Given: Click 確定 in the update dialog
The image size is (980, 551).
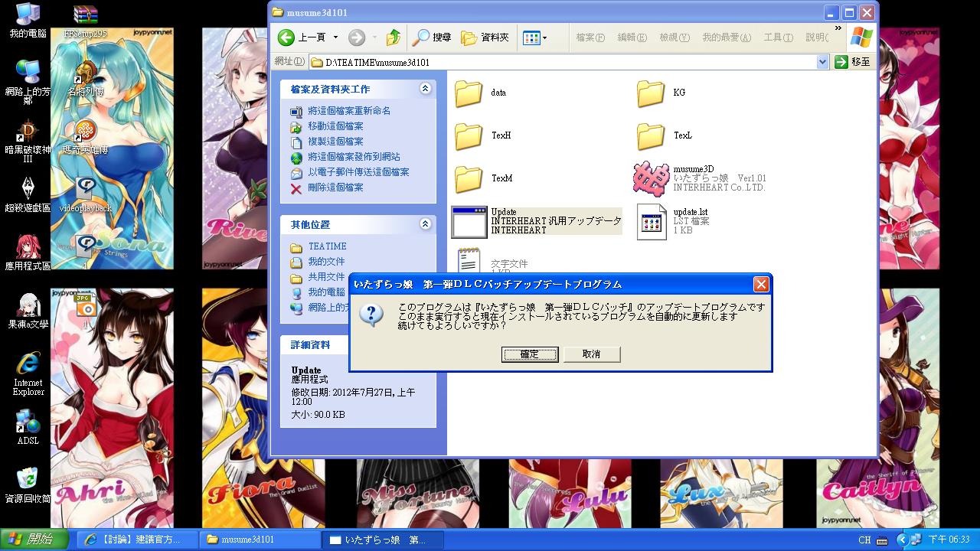Looking at the screenshot, I should tap(529, 354).
